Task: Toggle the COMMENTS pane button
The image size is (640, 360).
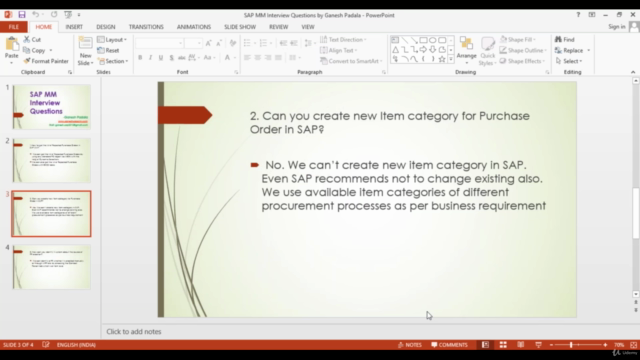Action: 449,345
